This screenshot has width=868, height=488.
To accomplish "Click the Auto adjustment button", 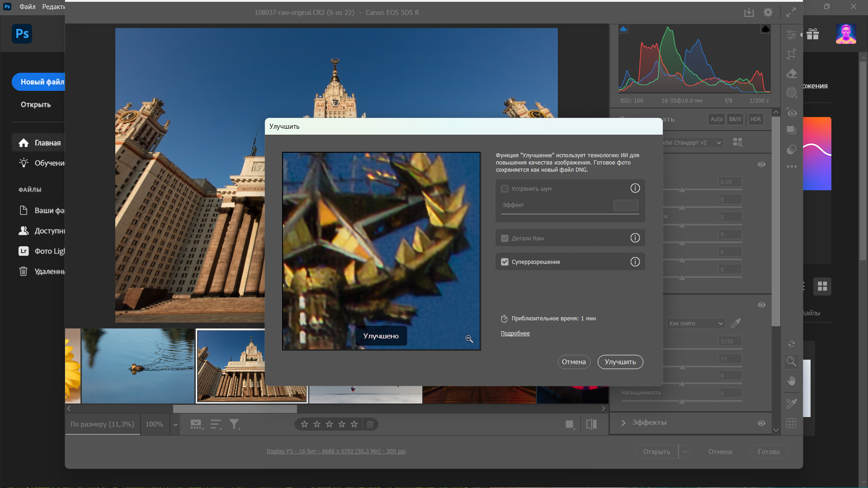I will [717, 119].
